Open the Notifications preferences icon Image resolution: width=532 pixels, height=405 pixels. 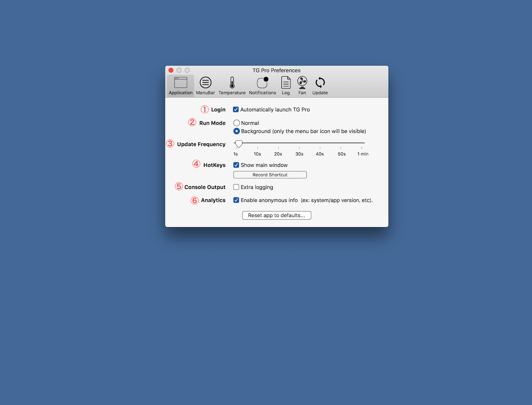tap(262, 83)
